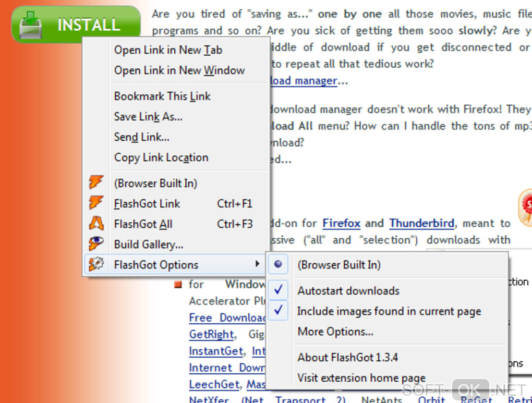Select Save Link As menu entry
Screen dimensions: 532x403
[x=148, y=117]
